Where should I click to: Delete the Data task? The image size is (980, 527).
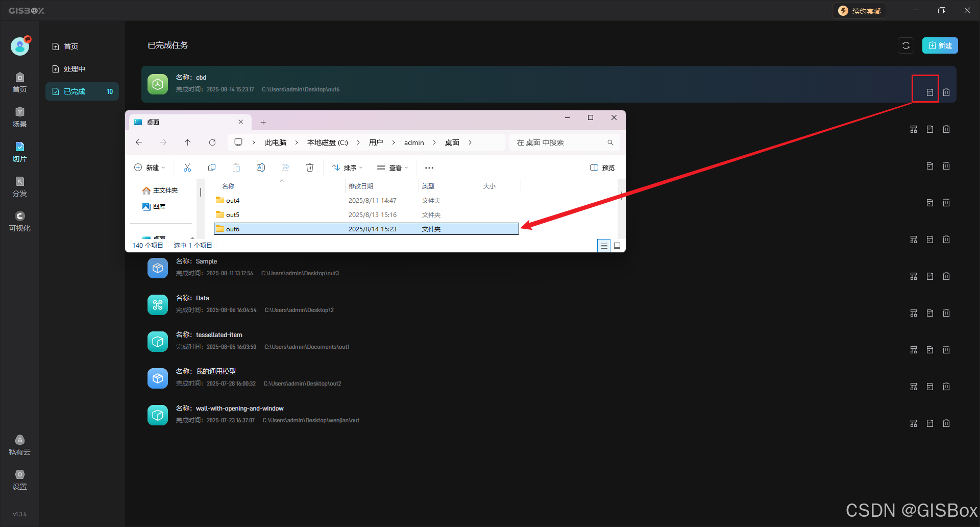point(946,313)
